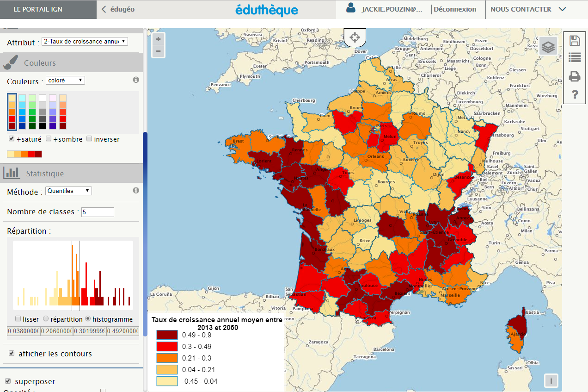588x392 pixels.
Task: Click the Nombre de classes input field
Action: pos(98,212)
